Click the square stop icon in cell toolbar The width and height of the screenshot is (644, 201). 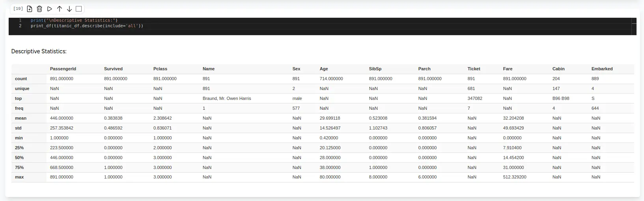coord(78,9)
